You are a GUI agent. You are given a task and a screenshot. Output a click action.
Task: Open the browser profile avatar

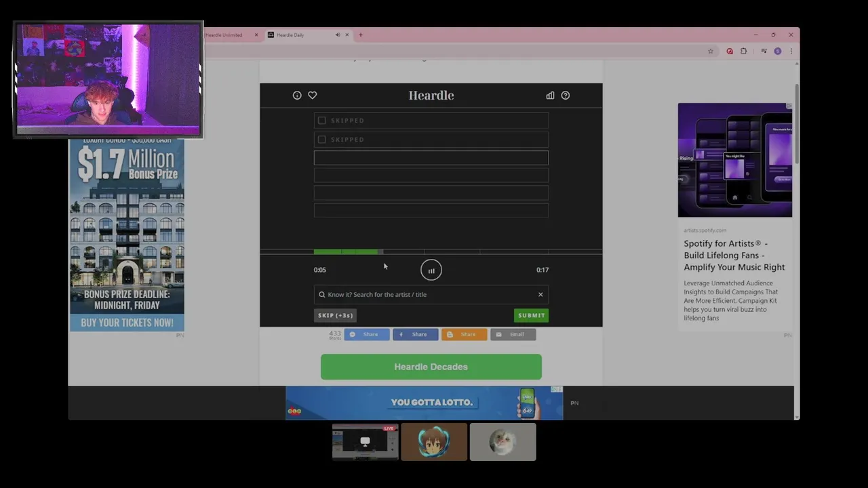(778, 51)
